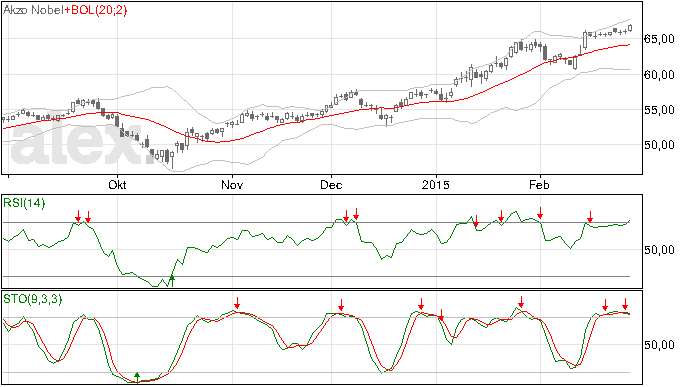
Task: Click the green buy arrow in STO panel
Action: click(x=137, y=377)
